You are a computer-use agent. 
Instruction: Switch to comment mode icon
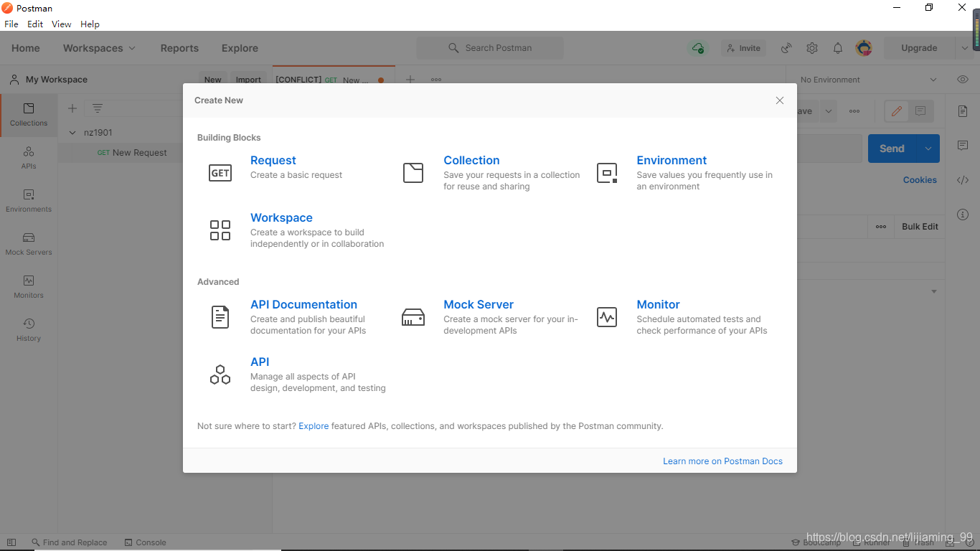(920, 111)
